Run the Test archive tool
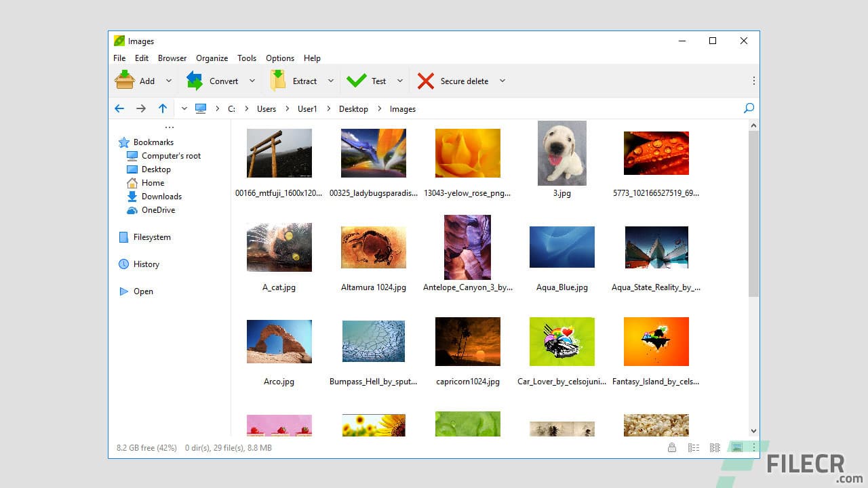868x488 pixels. tap(377, 81)
